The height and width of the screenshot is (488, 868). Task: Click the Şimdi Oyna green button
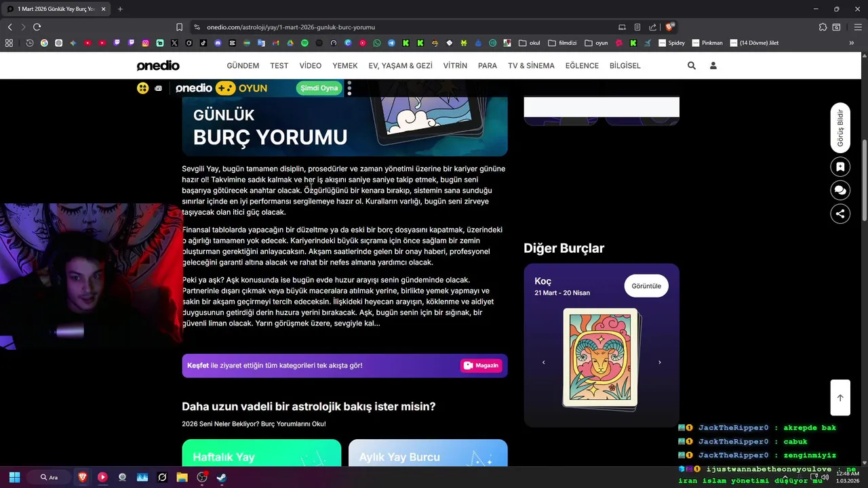(x=319, y=88)
